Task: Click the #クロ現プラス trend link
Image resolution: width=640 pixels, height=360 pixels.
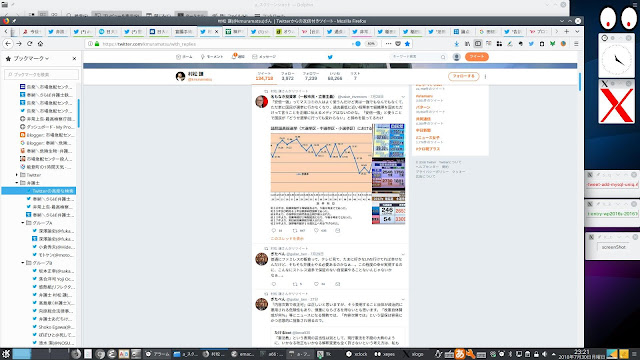Action: pos(428,149)
